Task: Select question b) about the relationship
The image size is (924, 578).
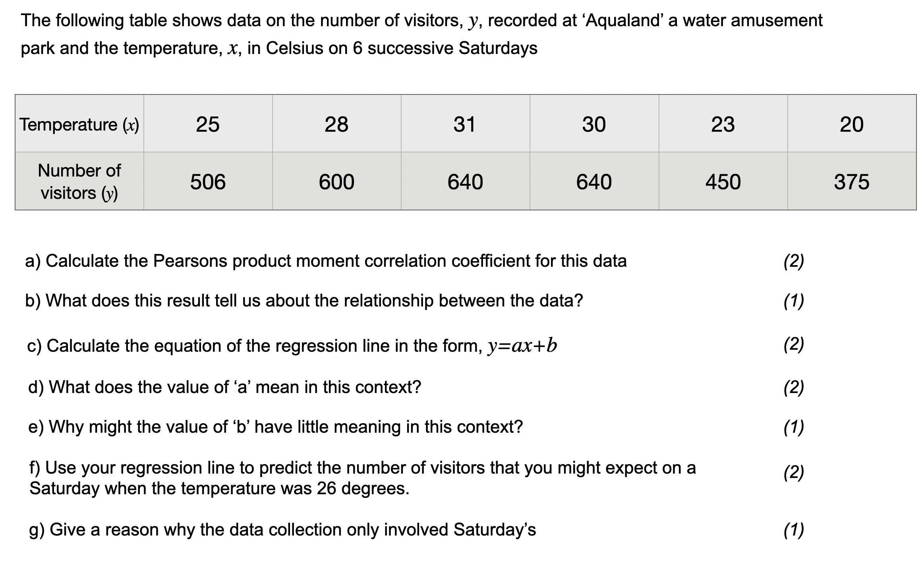Action: 304,301
